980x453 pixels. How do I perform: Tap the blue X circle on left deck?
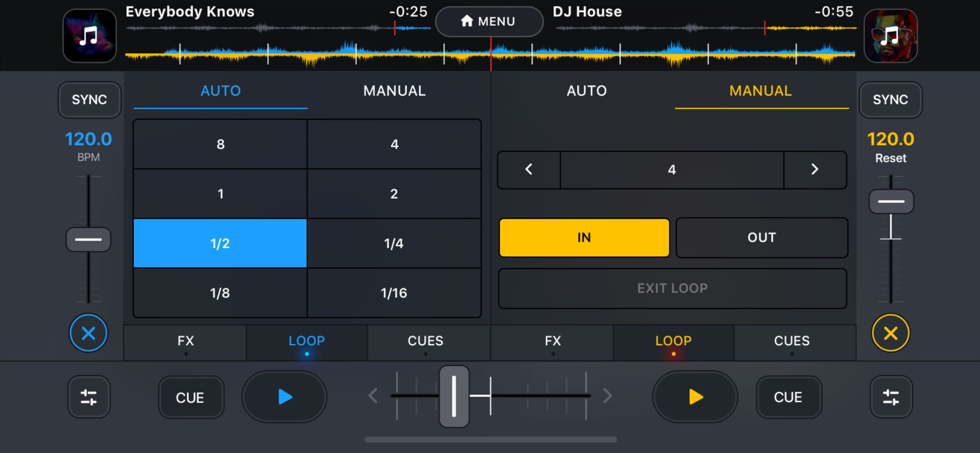click(x=88, y=333)
